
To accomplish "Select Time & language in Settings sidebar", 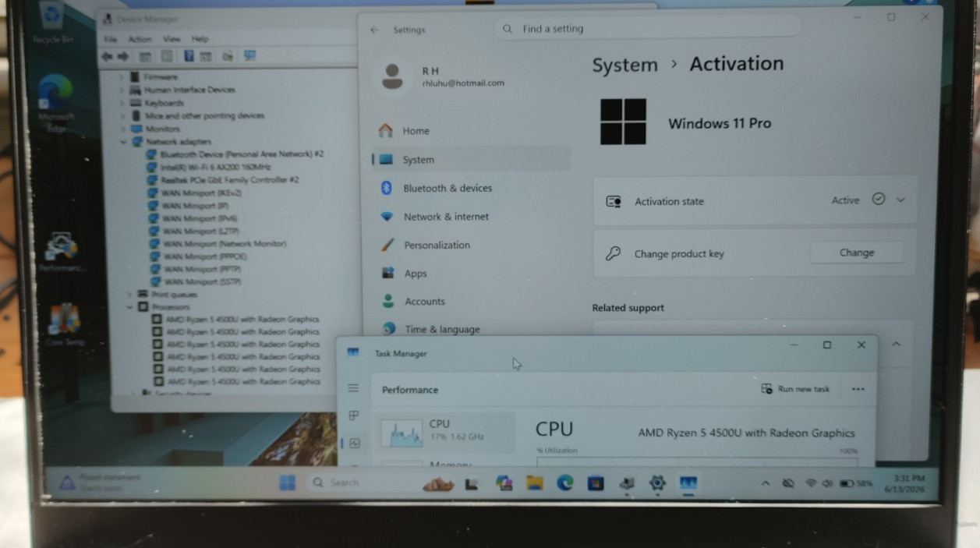I will (x=471, y=329).
